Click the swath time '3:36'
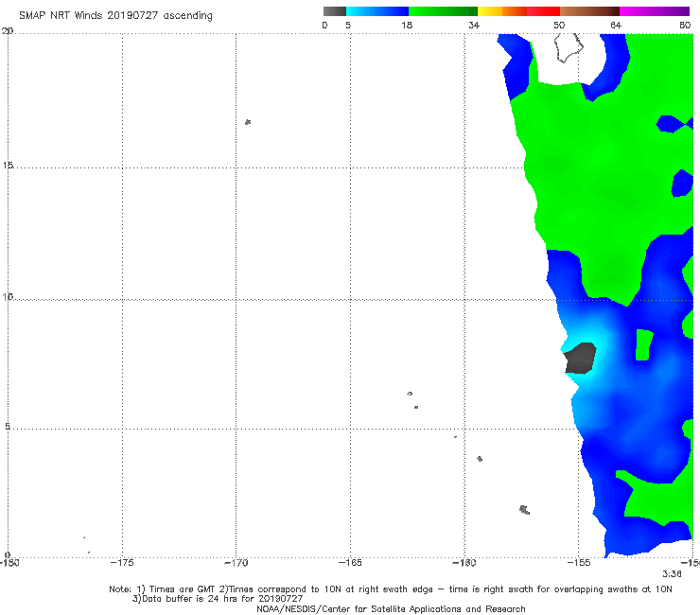700x615 pixels. [672, 574]
